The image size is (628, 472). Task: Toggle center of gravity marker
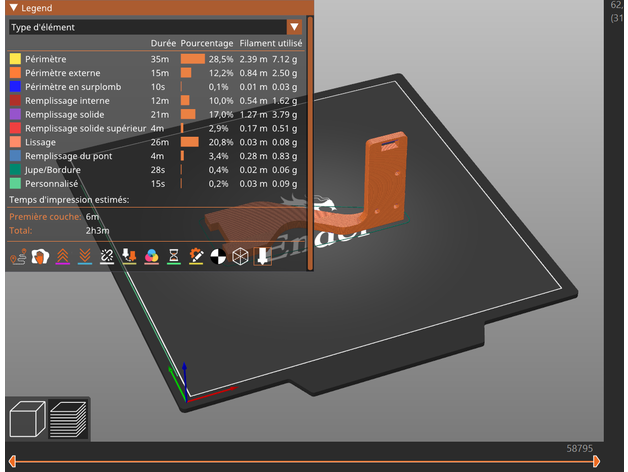(x=217, y=256)
